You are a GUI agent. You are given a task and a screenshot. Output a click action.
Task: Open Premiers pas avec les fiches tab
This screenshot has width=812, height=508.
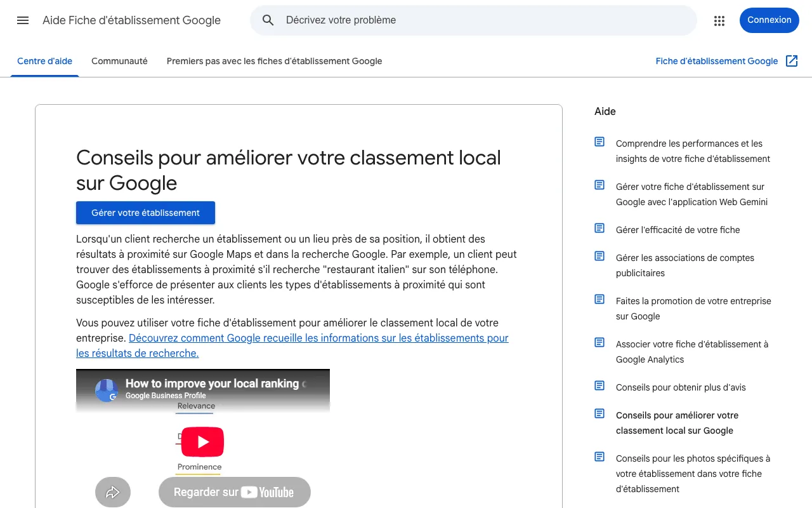point(274,61)
